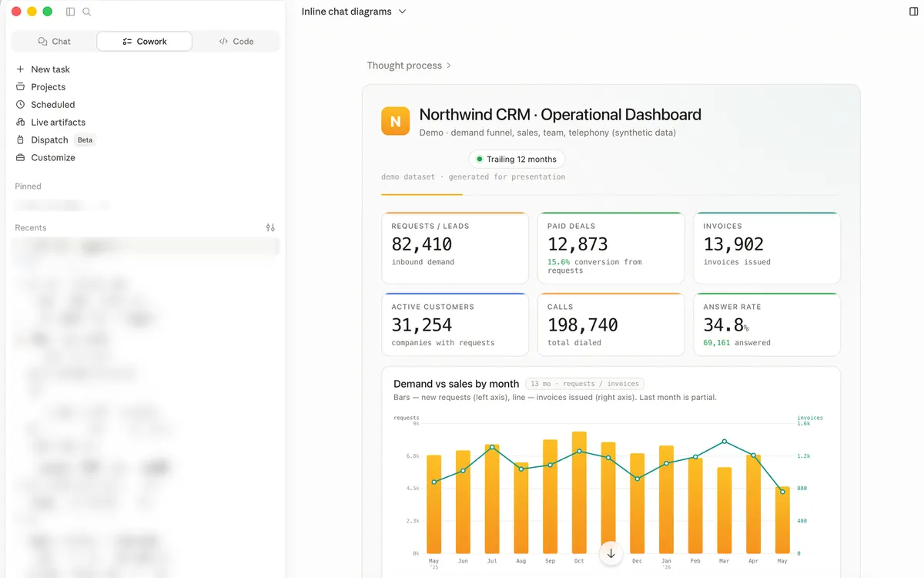
Task: Click the Pinned section label
Action: point(28,187)
